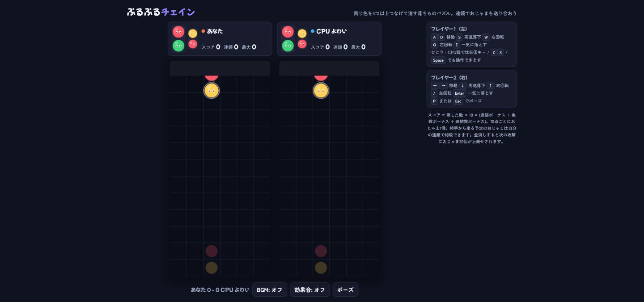The image size is (644, 302).
Task: Click large red next-piece blob in あなた panel
Action: [178, 32]
